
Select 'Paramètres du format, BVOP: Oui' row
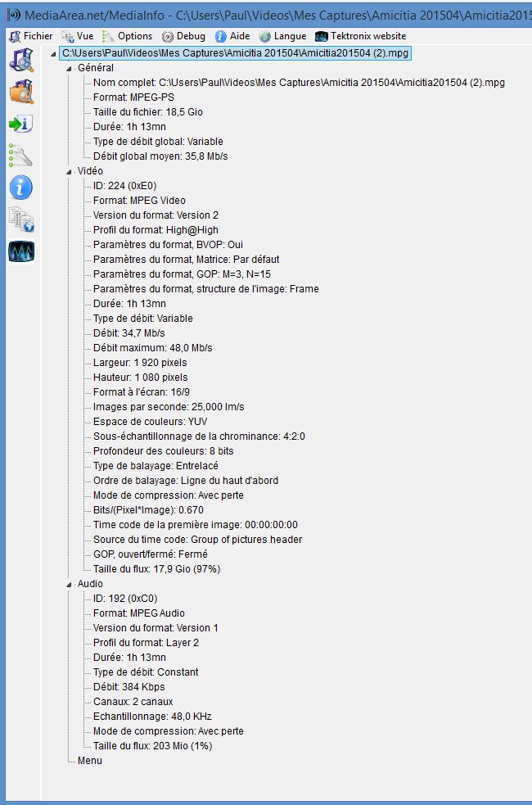(x=168, y=245)
